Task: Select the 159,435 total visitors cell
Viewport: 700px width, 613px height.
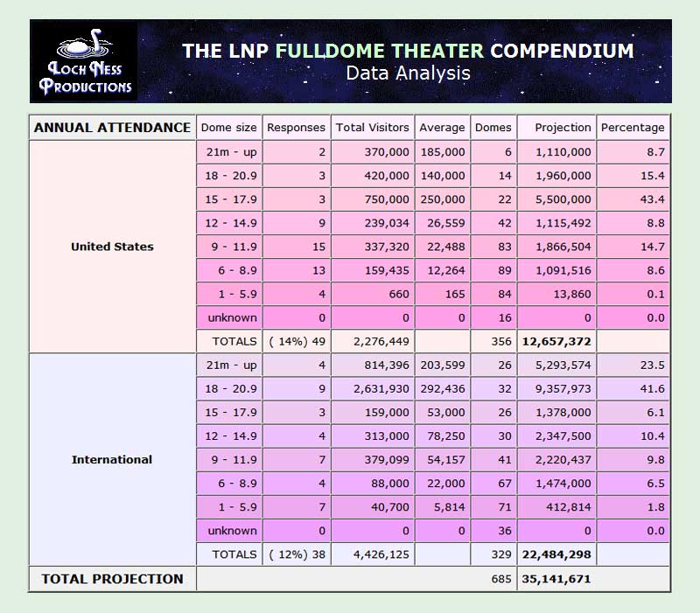Action: coord(373,270)
